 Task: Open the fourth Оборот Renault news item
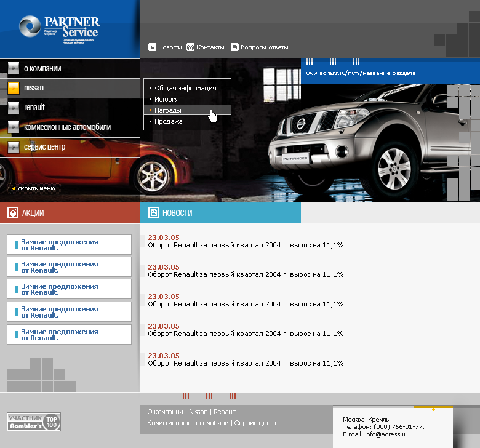click(246, 334)
